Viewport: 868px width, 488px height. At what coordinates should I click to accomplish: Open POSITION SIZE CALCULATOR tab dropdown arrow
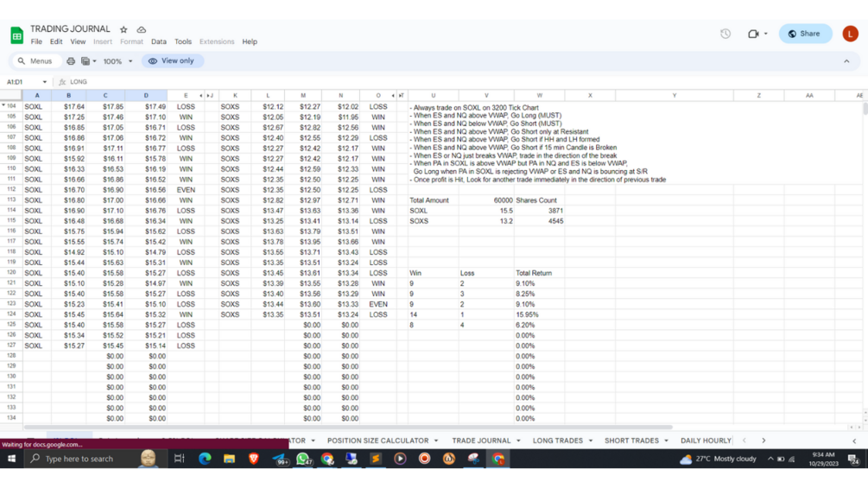coord(436,441)
